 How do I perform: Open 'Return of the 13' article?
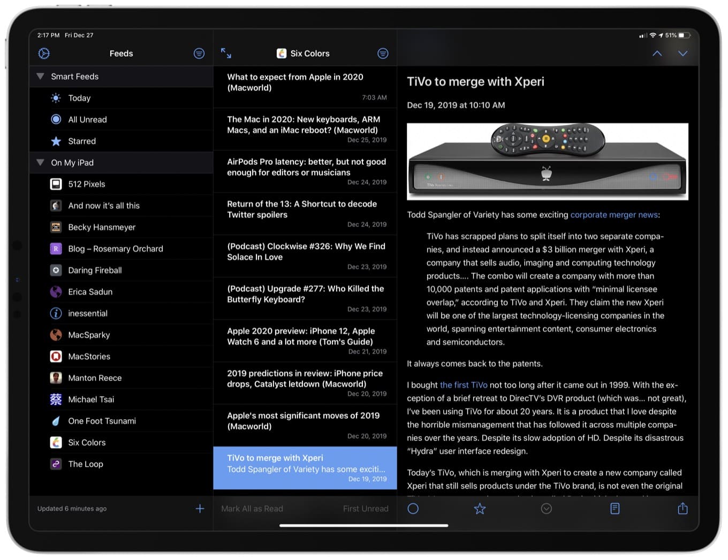tap(305, 214)
